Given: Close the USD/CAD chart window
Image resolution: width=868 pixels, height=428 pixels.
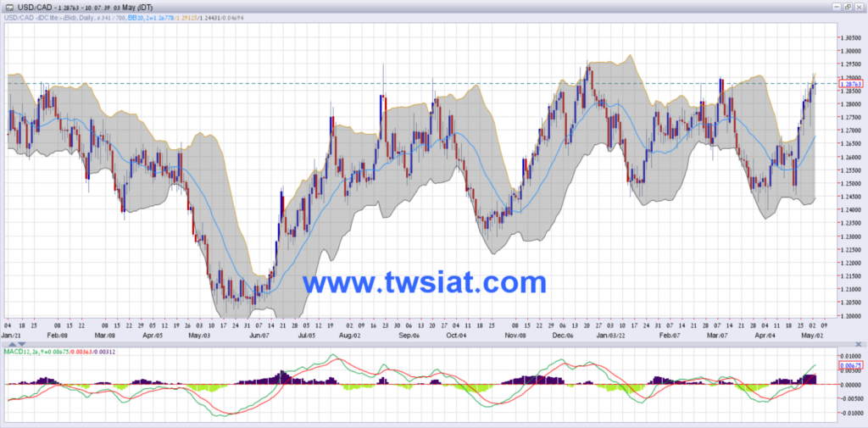Looking at the screenshot, I should pyautogui.click(x=858, y=7).
